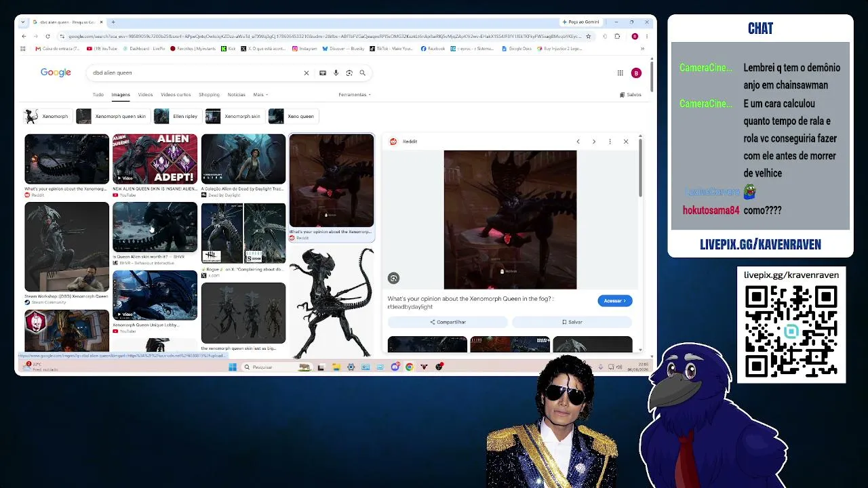Switch to the Shopping tab

point(209,95)
